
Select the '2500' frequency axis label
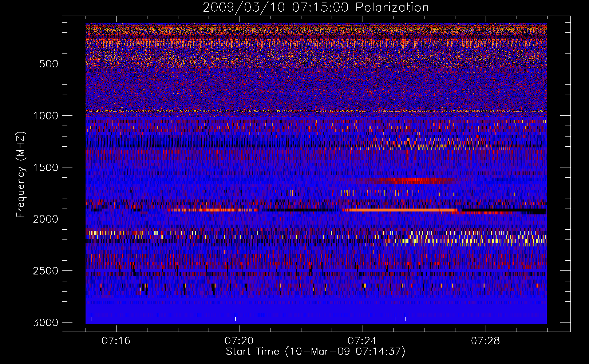coord(46,271)
